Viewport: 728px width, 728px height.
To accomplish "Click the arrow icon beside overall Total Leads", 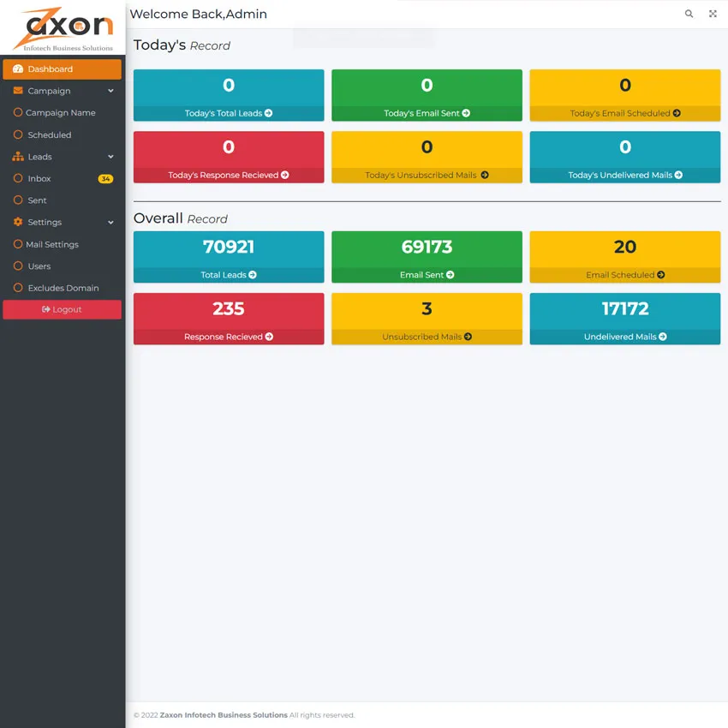I will click(x=253, y=275).
